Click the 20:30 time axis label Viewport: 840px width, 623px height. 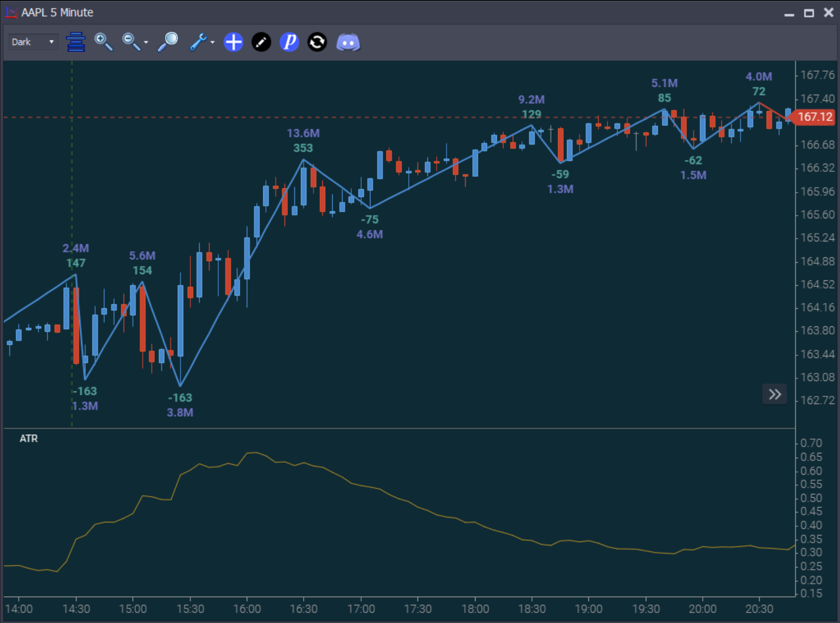(x=760, y=609)
